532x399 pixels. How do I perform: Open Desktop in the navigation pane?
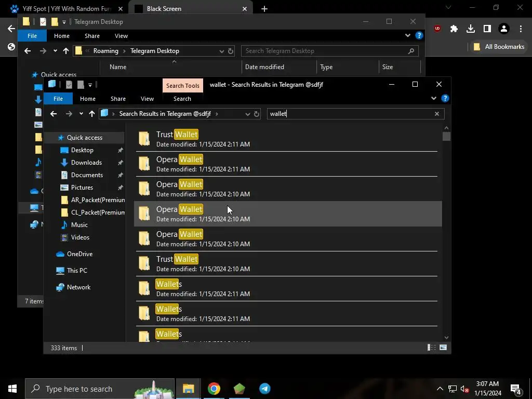(x=82, y=150)
